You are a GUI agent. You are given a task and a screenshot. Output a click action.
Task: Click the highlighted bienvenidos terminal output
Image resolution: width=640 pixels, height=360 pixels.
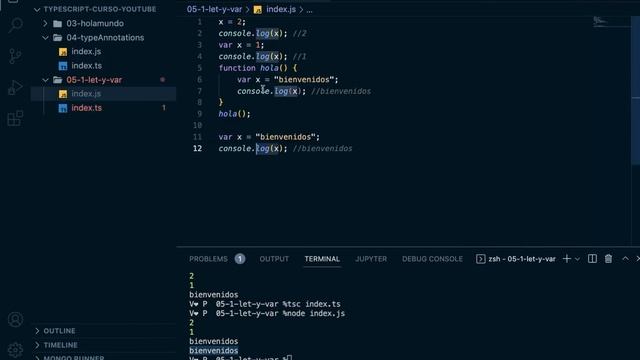point(213,351)
